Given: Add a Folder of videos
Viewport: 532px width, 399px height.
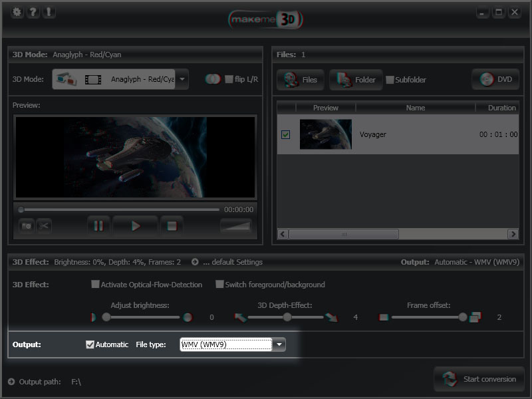Looking at the screenshot, I should coord(356,80).
